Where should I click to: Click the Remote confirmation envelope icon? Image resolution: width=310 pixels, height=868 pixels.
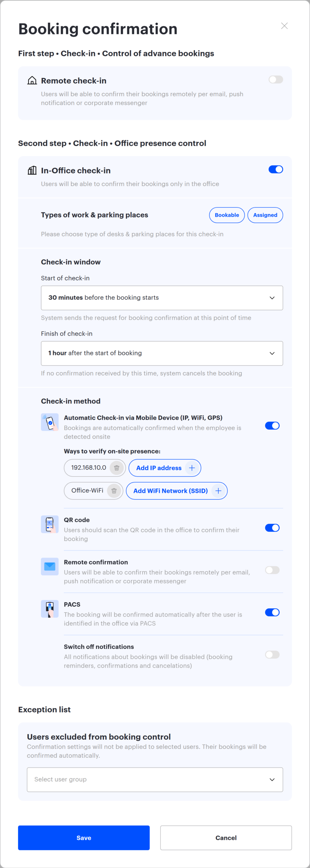[50, 567]
